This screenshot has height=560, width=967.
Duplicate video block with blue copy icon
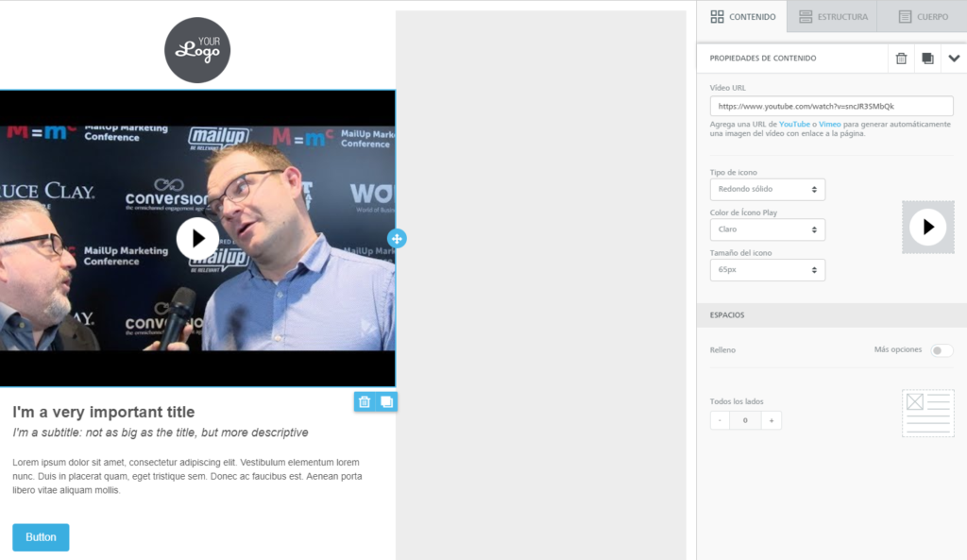click(x=386, y=402)
